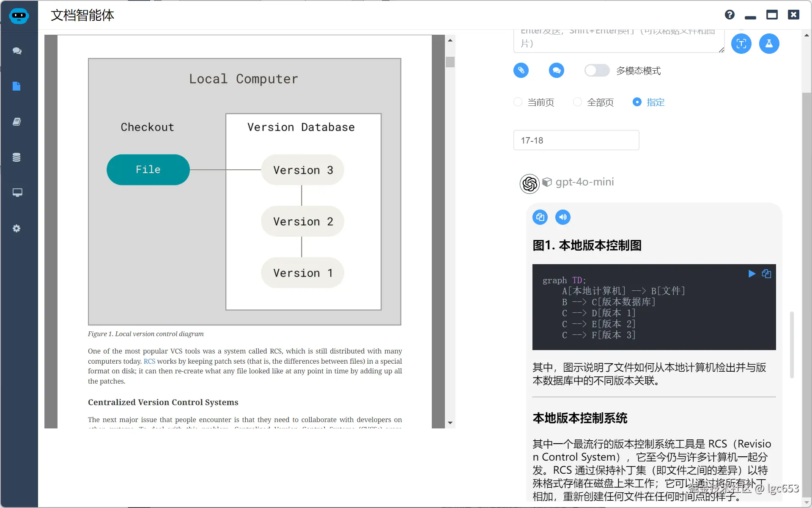This screenshot has width=812, height=508.
Task: Click the text recognition scan button
Action: (x=741, y=44)
